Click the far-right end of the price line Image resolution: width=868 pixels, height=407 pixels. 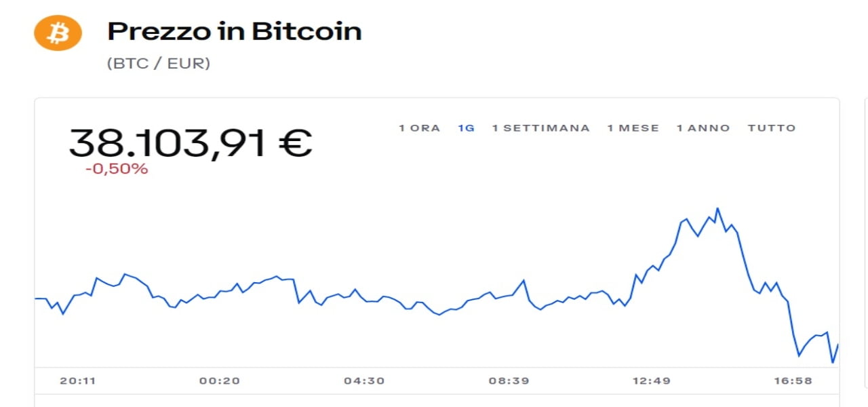pyautogui.click(x=839, y=345)
